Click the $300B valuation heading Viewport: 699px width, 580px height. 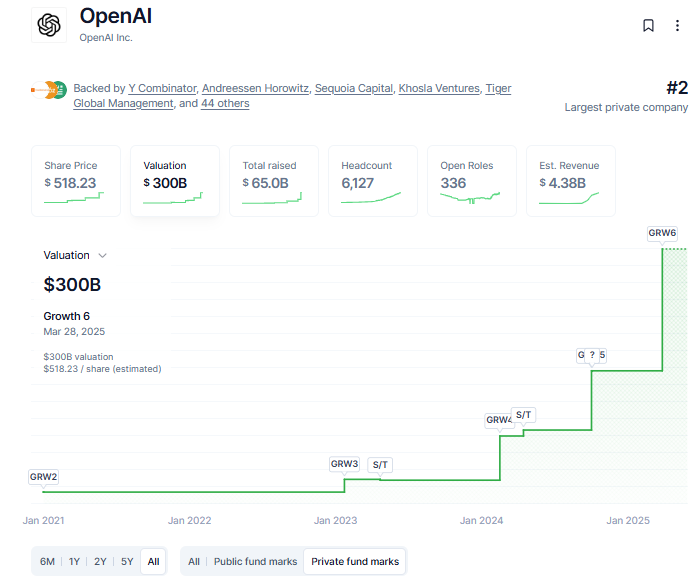(x=72, y=284)
